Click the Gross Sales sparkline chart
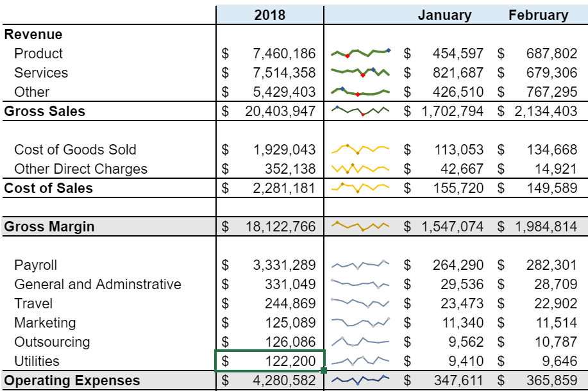Screen dimensions: 588x391 (x=361, y=111)
